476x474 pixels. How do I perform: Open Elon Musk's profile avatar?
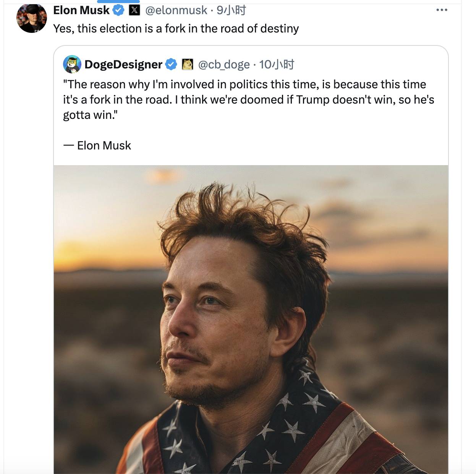point(32,18)
